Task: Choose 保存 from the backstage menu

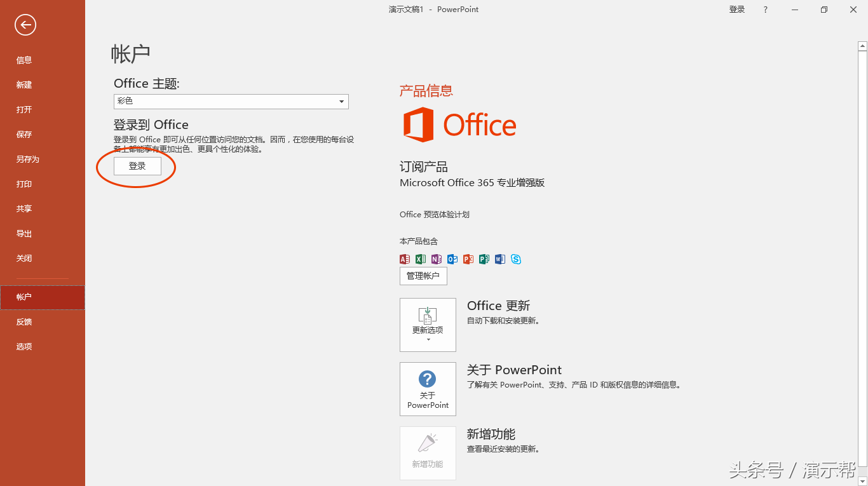Action: tap(43, 135)
